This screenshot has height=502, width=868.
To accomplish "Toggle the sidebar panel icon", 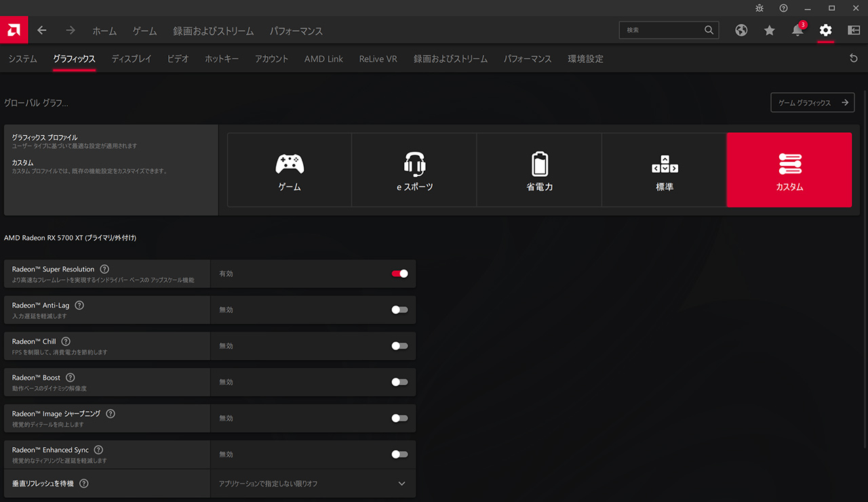I will (x=854, y=30).
